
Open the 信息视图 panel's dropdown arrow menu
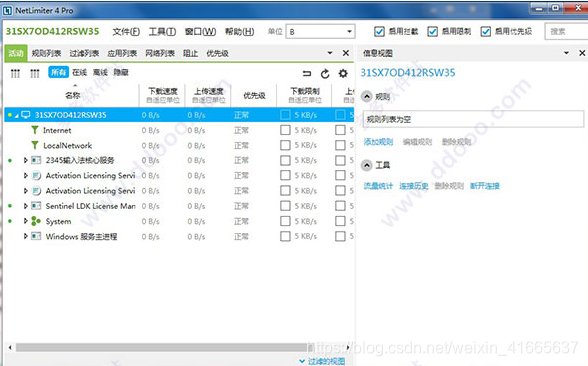[x=566, y=53]
